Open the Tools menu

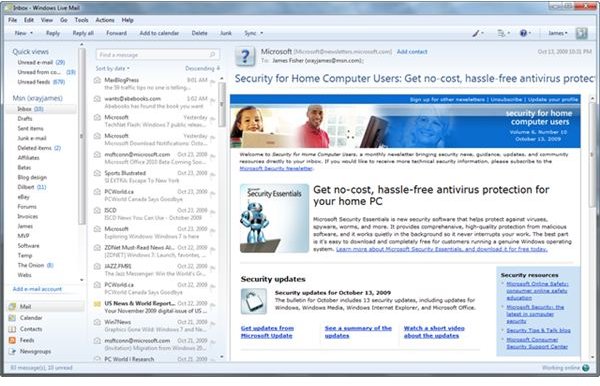82,20
